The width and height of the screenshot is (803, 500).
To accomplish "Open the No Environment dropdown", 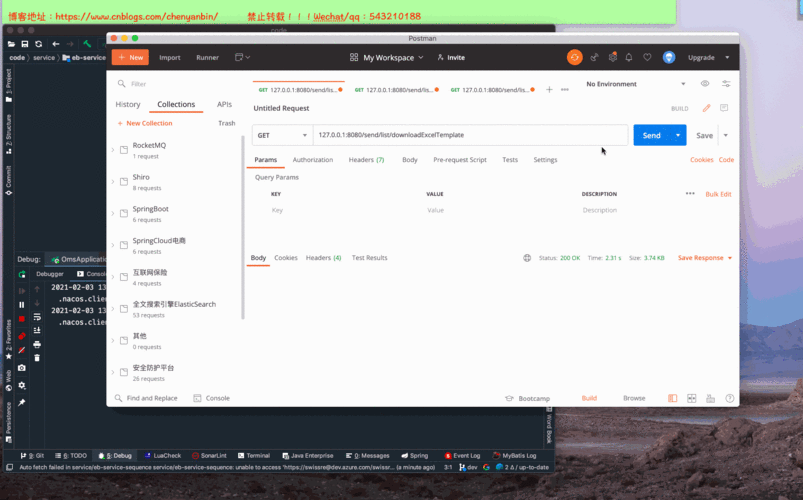I will tap(636, 84).
